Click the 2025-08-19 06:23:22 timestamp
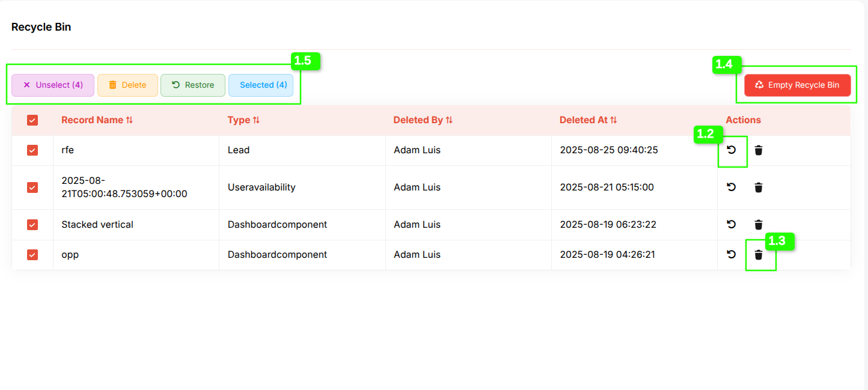868x390 pixels. coord(608,225)
